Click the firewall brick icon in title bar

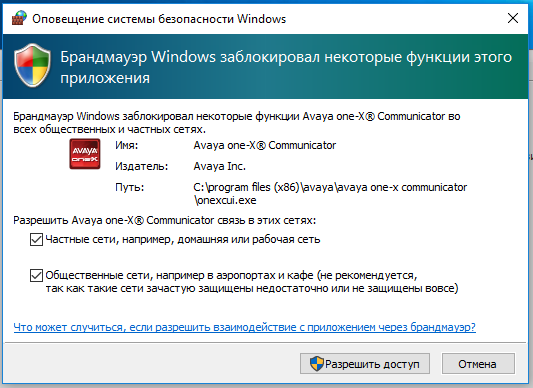19,18
